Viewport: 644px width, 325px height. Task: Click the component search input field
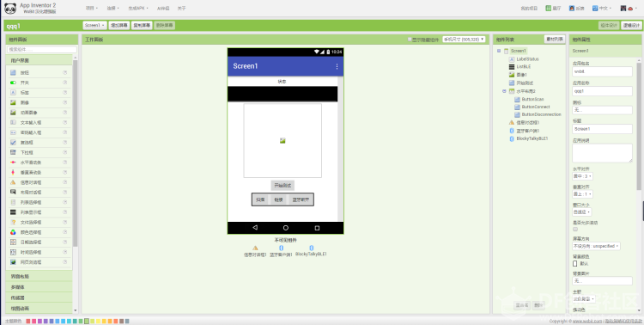[x=41, y=49]
